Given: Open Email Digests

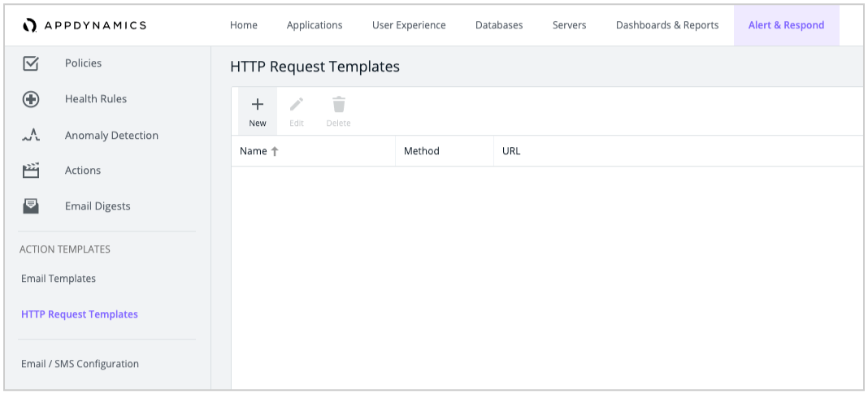Looking at the screenshot, I should [98, 206].
